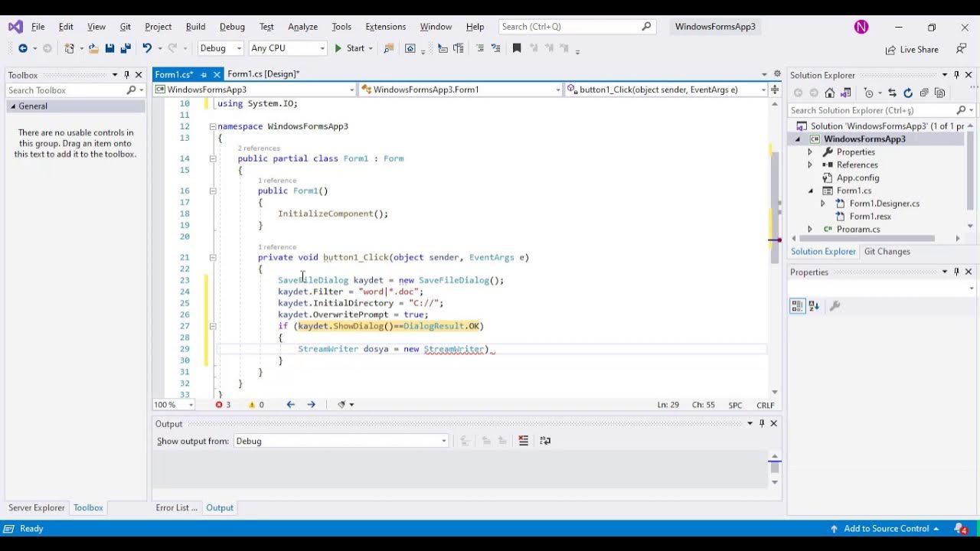Pin the Form1.cs tab
The height and width of the screenshot is (551, 980).
coord(204,74)
